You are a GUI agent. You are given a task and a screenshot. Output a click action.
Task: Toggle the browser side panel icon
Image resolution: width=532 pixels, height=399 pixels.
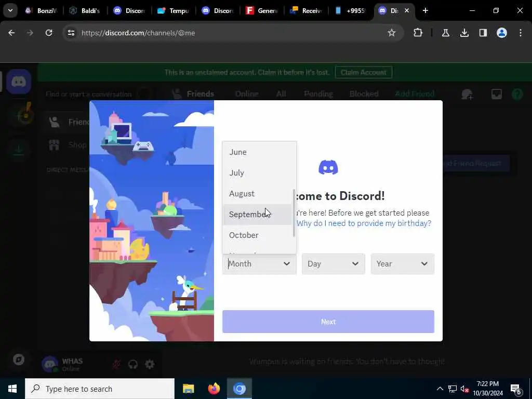point(483,33)
